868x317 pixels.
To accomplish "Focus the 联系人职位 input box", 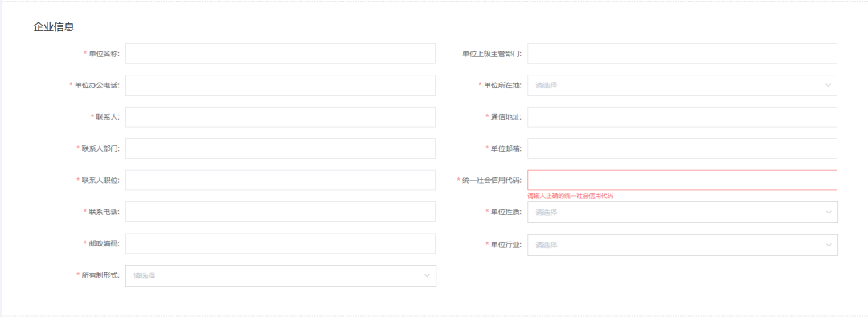I will click(280, 181).
